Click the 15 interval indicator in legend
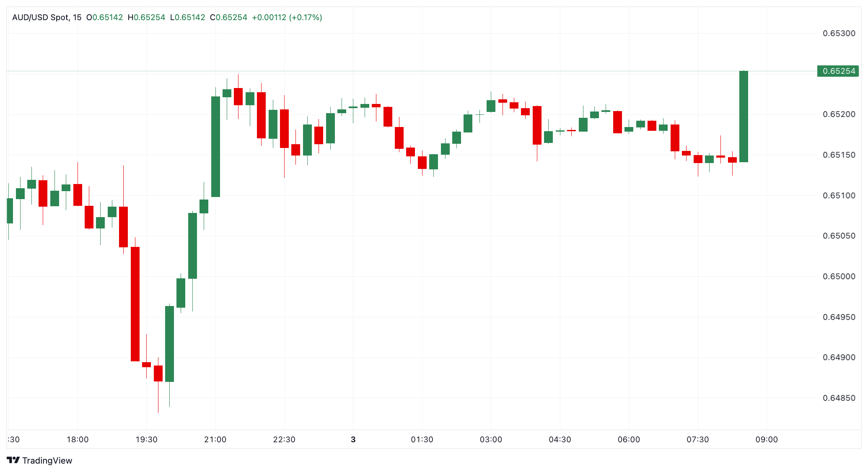Viewport: 868px width, 472px height. coord(77,17)
